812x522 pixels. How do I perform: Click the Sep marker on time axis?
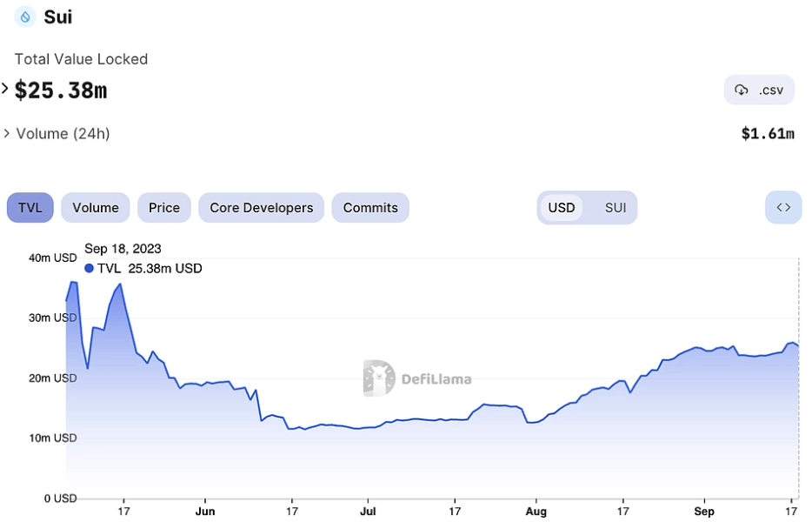click(x=704, y=511)
